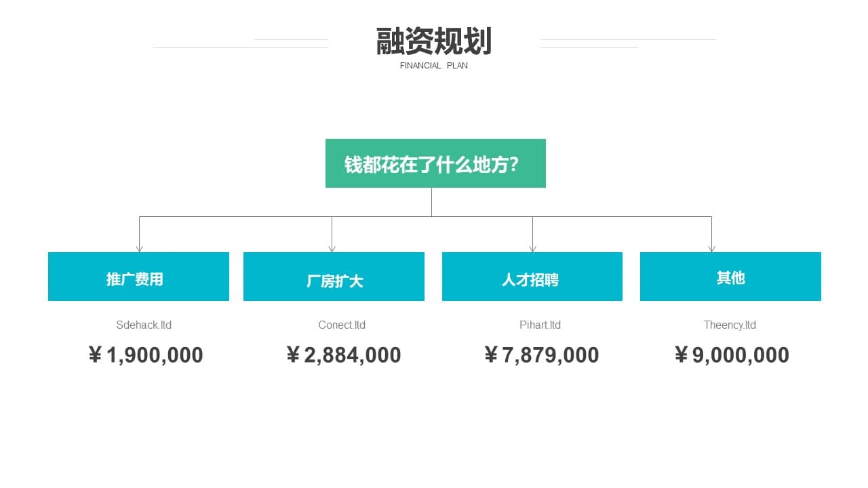Image resolution: width=868 pixels, height=488 pixels.
Task: Click the 推广费用 teal box
Action: [x=138, y=277]
